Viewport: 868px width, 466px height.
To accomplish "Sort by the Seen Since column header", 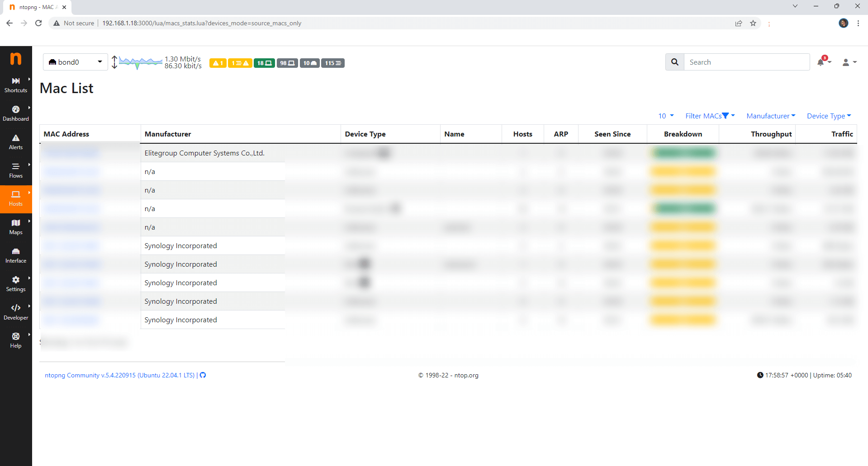I will (x=612, y=134).
